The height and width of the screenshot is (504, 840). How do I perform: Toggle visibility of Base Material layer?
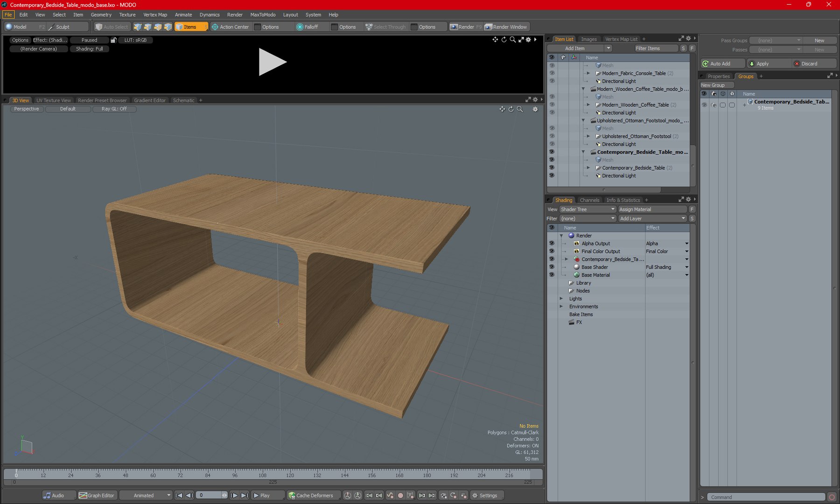(552, 275)
